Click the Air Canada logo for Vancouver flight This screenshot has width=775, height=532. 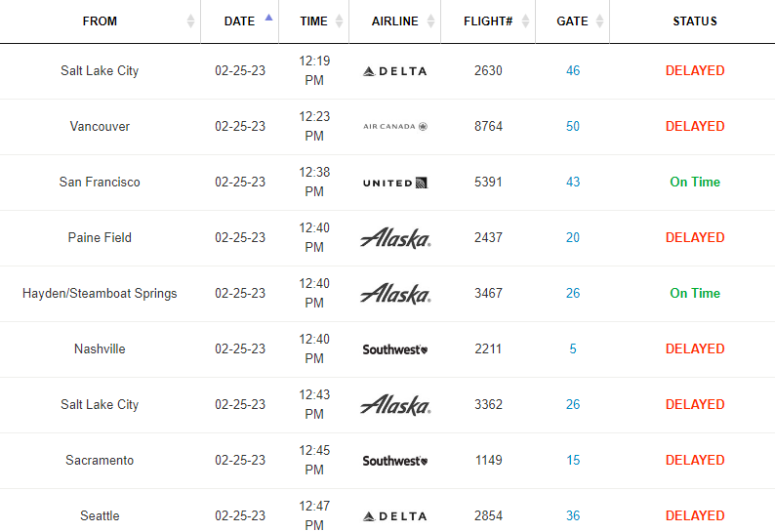coord(394,127)
